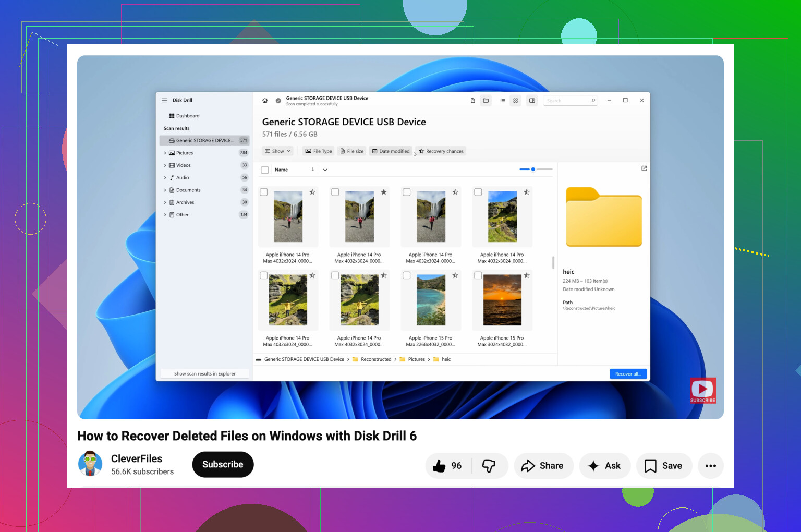Subscribe to the CleverFiles channel
The width and height of the screenshot is (801, 532).
(223, 465)
